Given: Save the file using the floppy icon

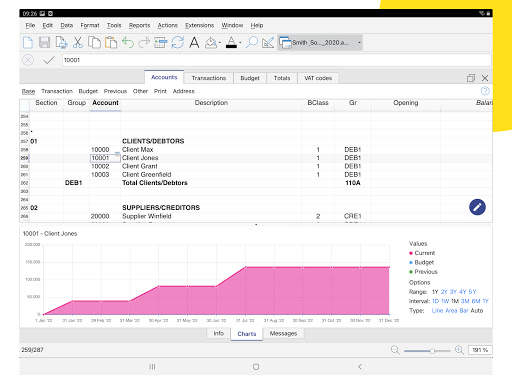Looking at the screenshot, I should point(44,43).
